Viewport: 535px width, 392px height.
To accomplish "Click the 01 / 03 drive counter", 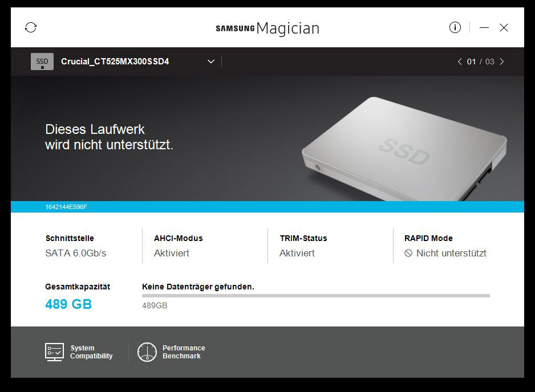I will [x=480, y=62].
